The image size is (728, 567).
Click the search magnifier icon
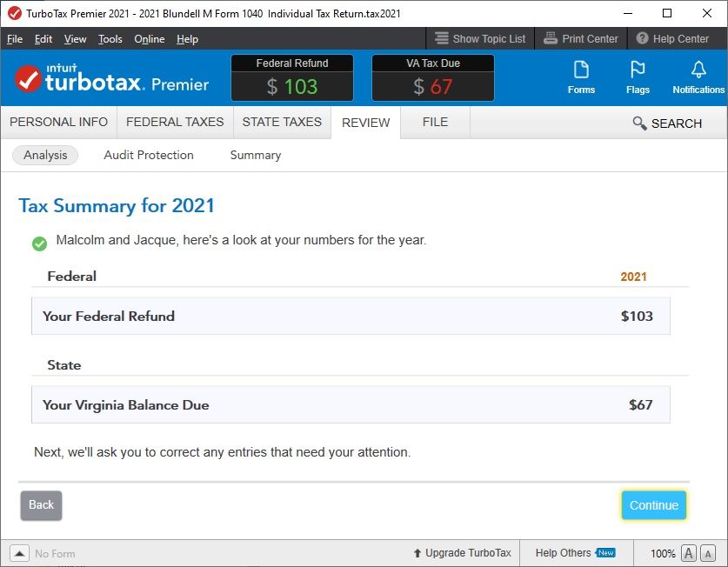(639, 123)
